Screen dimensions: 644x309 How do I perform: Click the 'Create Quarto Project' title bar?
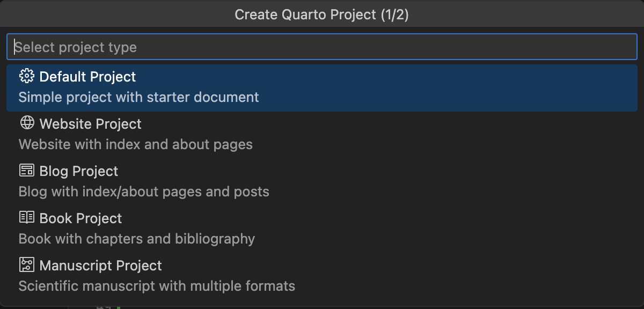pyautogui.click(x=322, y=14)
